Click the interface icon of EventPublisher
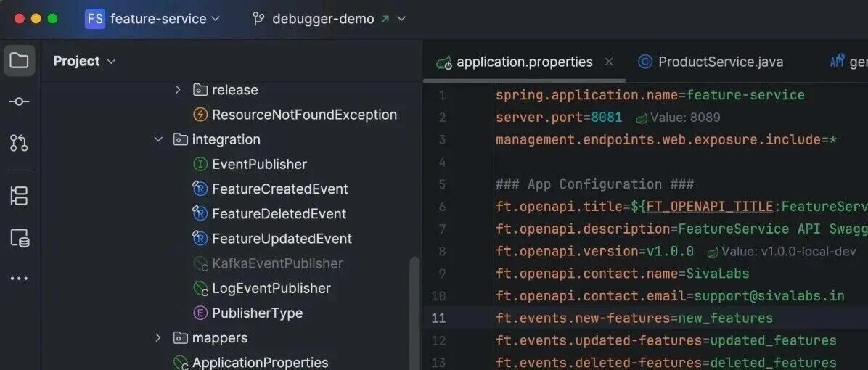 pos(200,164)
